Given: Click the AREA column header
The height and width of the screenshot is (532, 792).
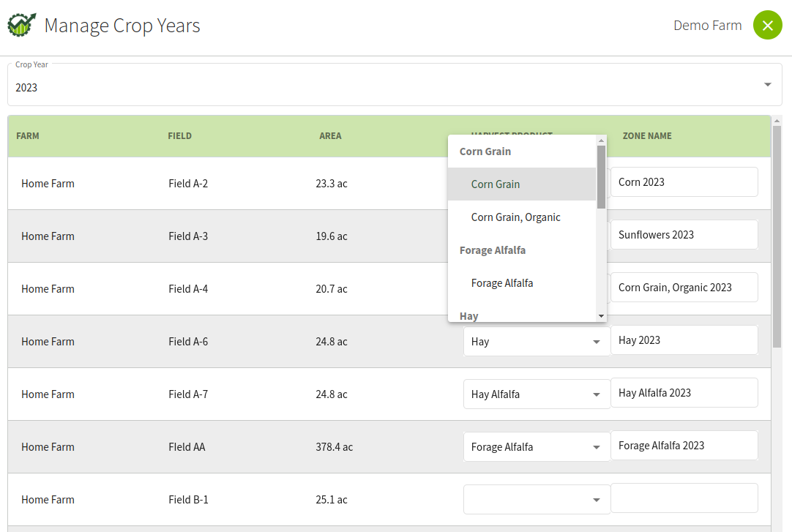Looking at the screenshot, I should (330, 136).
